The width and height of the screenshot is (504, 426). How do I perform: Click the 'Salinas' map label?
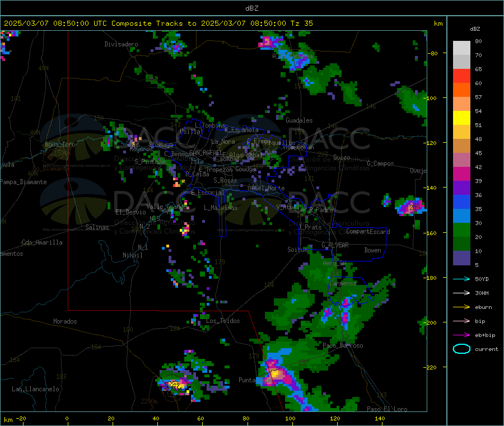(97, 227)
